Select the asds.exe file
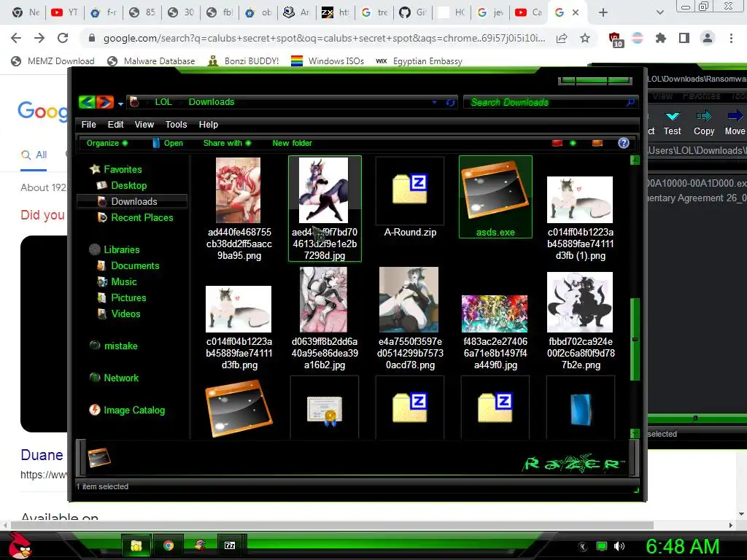The height and width of the screenshot is (560, 747). pyautogui.click(x=495, y=197)
